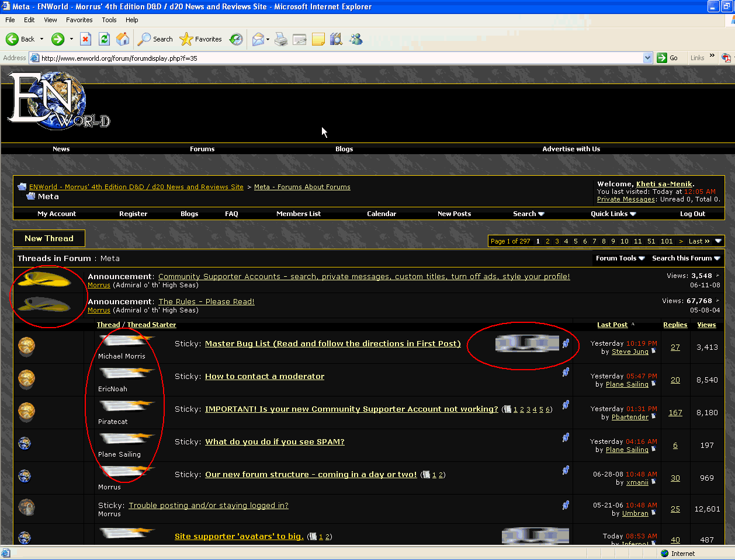Open the Private Messages link
The height and width of the screenshot is (560, 735).
pos(626,199)
